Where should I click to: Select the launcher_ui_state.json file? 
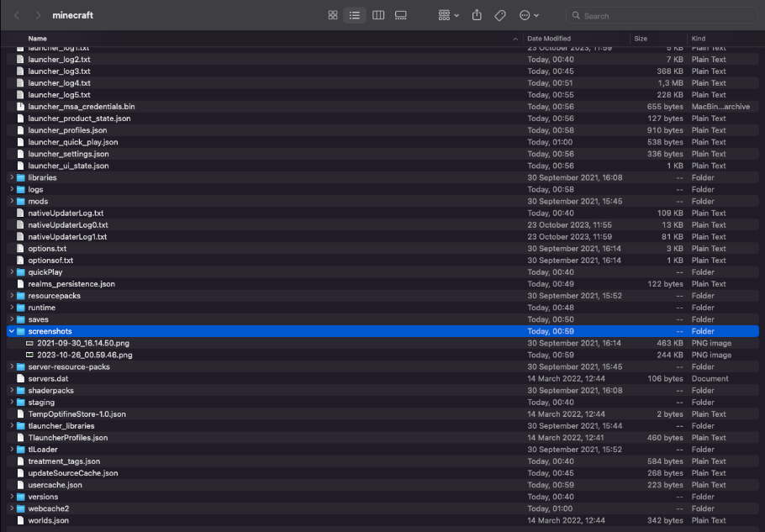pyautogui.click(x=382, y=166)
